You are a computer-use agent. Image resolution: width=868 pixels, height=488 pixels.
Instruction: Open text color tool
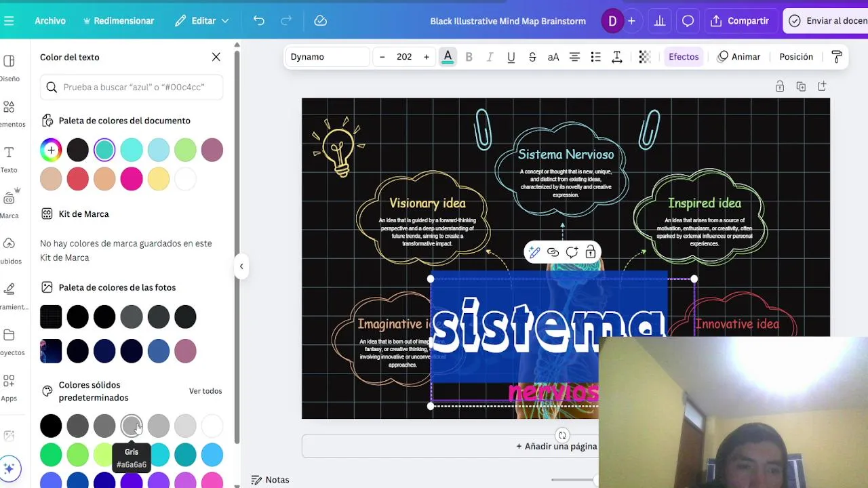pyautogui.click(x=448, y=57)
